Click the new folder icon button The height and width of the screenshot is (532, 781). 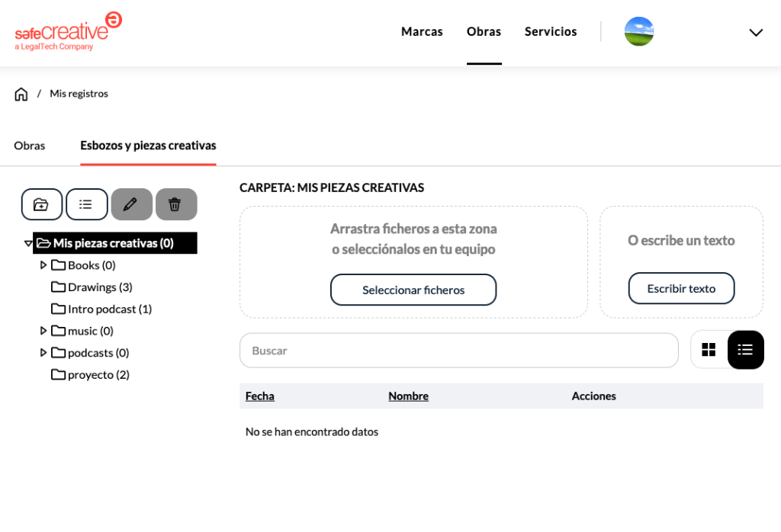click(42, 204)
